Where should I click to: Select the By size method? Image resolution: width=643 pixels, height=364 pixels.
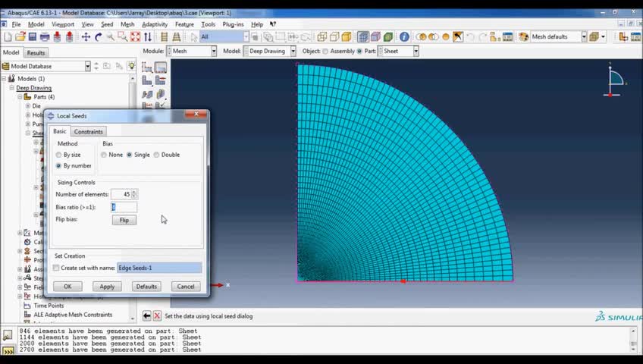(58, 155)
